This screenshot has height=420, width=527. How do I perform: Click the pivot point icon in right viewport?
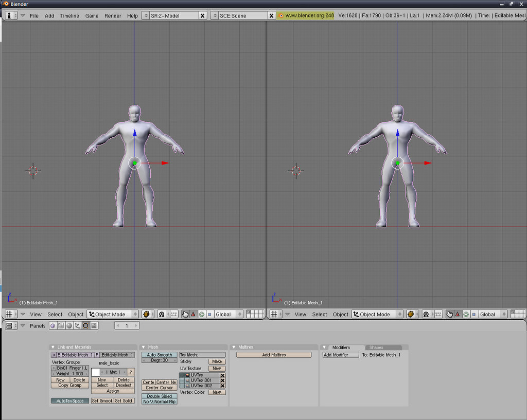426,314
